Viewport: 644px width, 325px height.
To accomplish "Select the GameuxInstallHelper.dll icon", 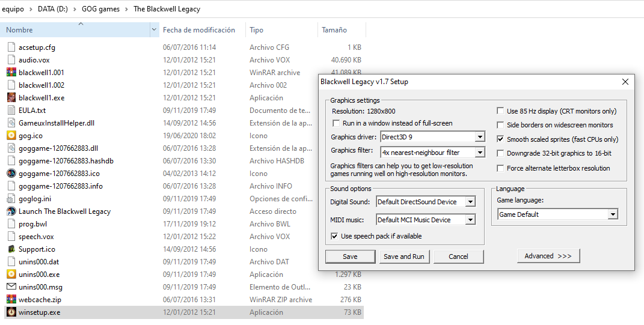I will tap(11, 123).
